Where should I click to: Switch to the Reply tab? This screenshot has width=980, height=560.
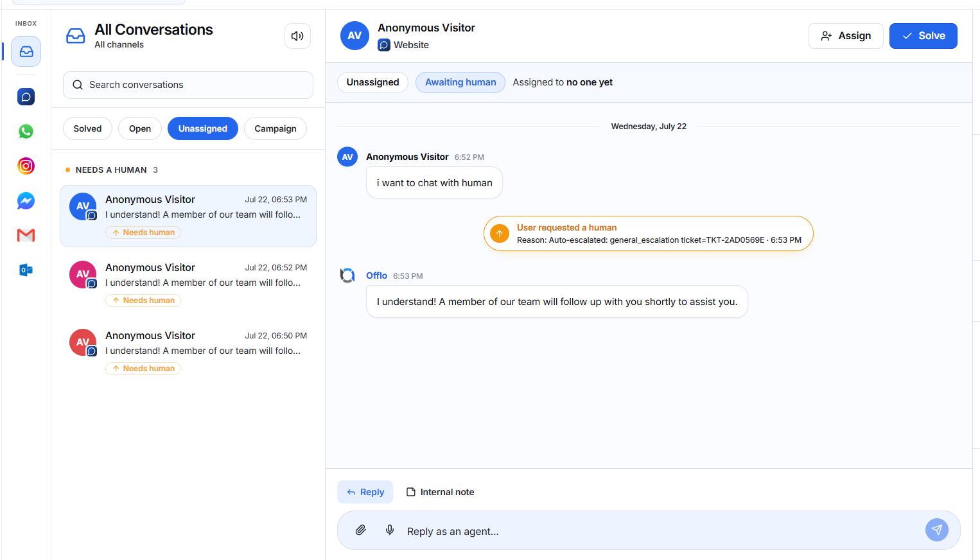[x=365, y=492]
